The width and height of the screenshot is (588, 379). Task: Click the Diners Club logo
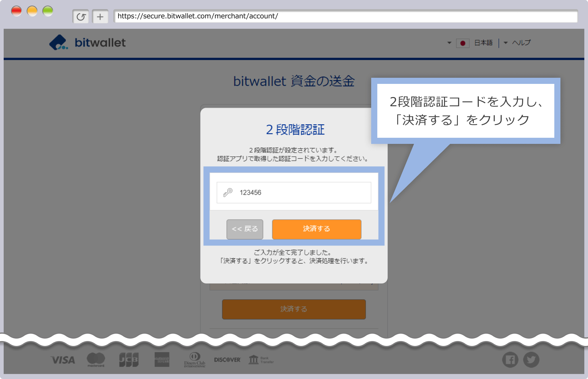pos(195,360)
